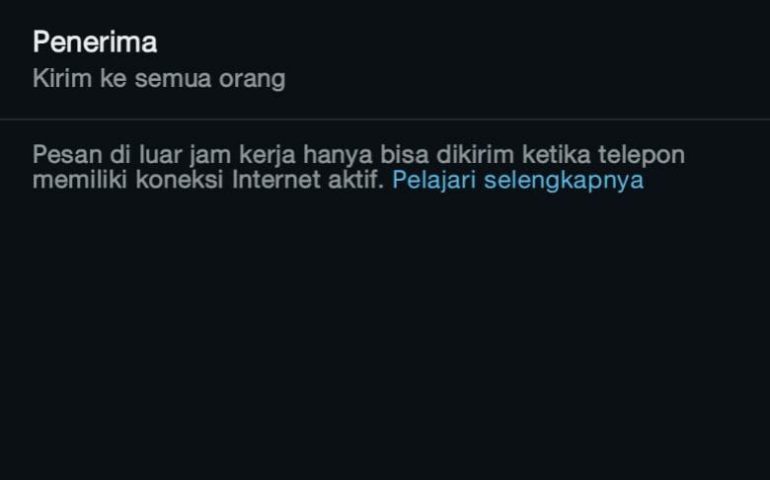Change the recipient option 'Kirim ke semua orang'
Screen dimensions: 770x480
(x=159, y=79)
